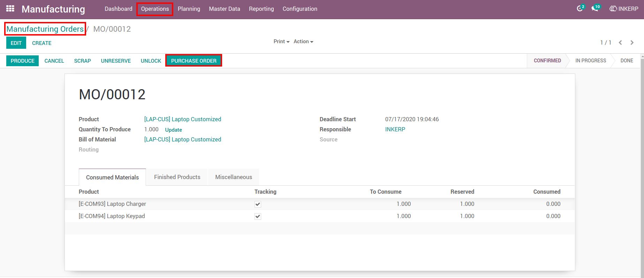644x278 pixels.
Task: Click the Confirmed status stage
Action: [x=547, y=61]
